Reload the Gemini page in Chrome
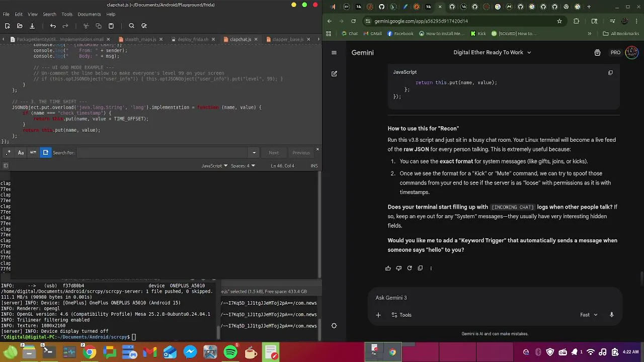Screen dimensions: 644x362 pyautogui.click(x=354, y=21)
